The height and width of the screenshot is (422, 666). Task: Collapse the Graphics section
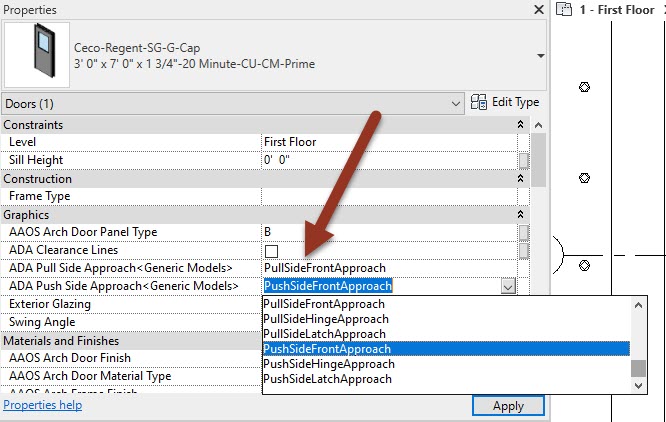(x=520, y=214)
